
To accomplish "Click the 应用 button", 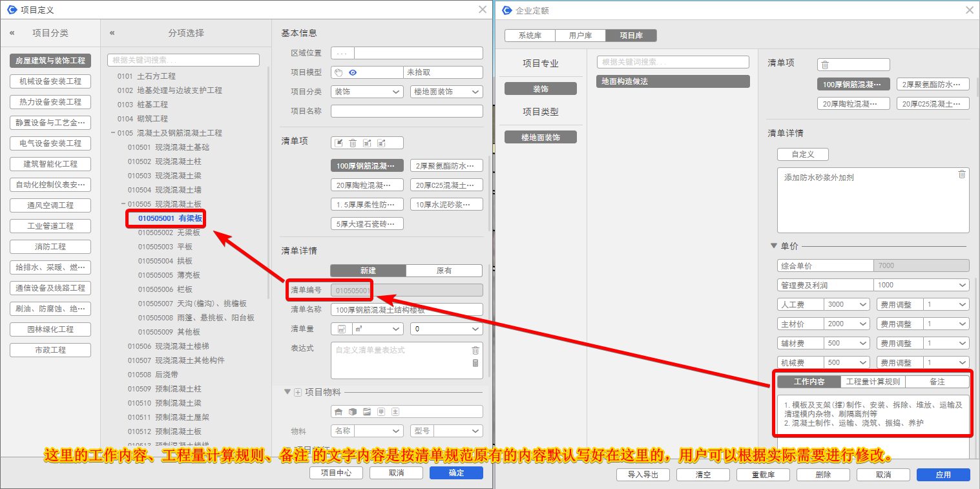I will click(x=943, y=475).
